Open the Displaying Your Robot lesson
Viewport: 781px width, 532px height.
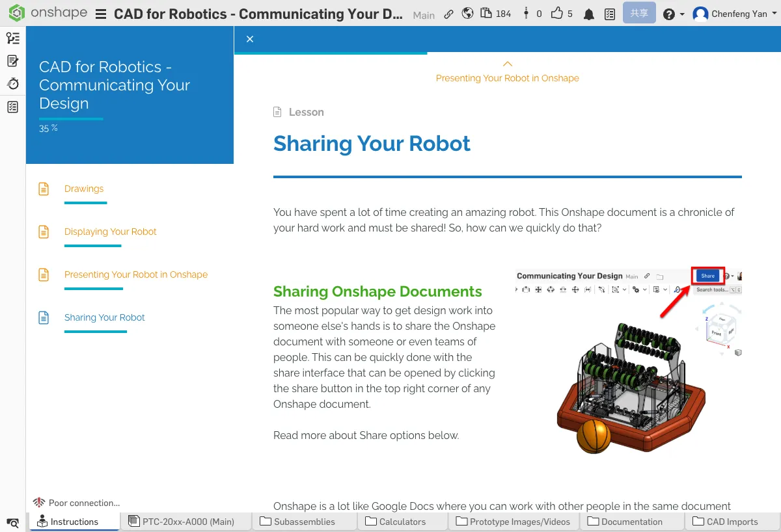coord(110,232)
